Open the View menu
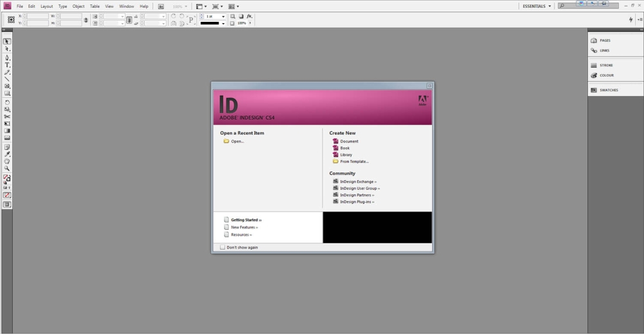The image size is (644, 334). 109,6
